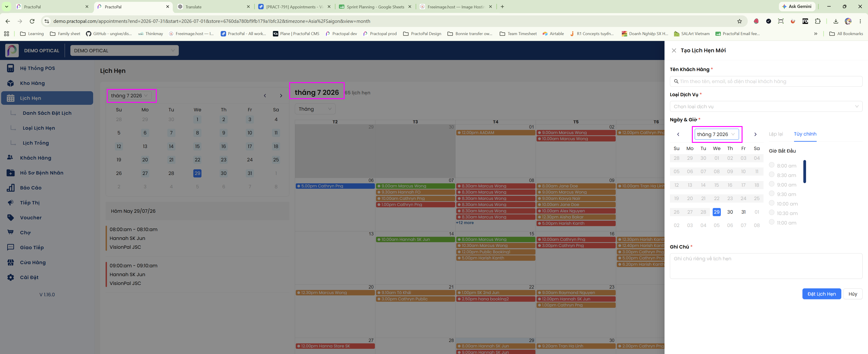Screen dimensions: 868x354
Task: Click the Cửa Hàng store icon
Action: point(10,262)
